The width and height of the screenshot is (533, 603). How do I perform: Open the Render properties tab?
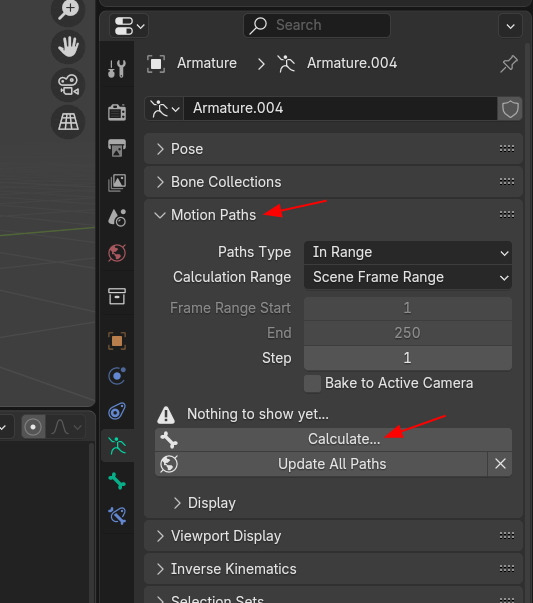[x=117, y=112]
